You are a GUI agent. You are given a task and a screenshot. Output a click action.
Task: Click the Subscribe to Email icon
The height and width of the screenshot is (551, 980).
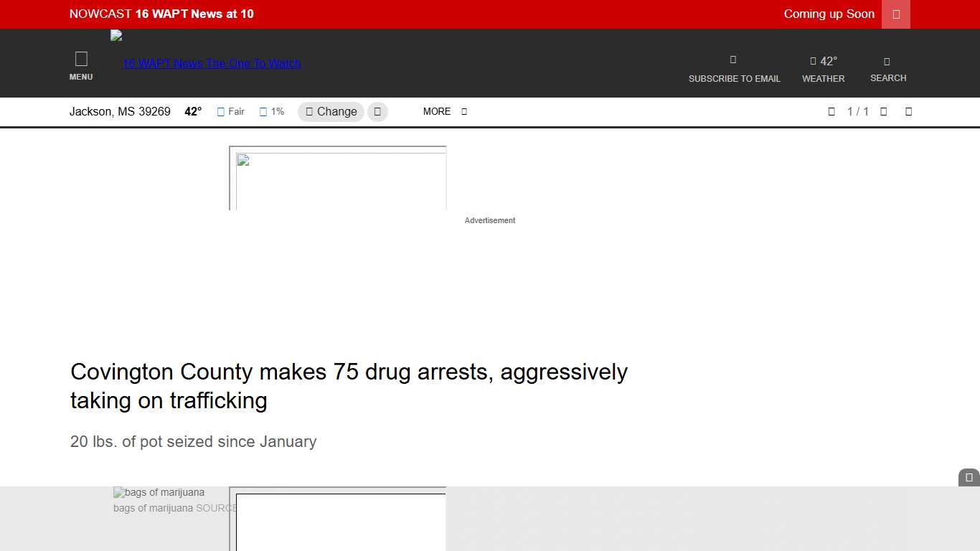point(733,60)
